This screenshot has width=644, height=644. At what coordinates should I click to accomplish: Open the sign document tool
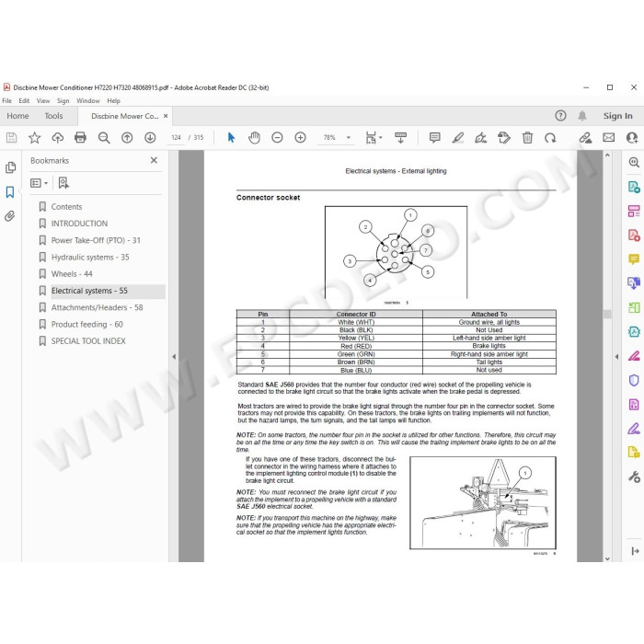pos(480,138)
